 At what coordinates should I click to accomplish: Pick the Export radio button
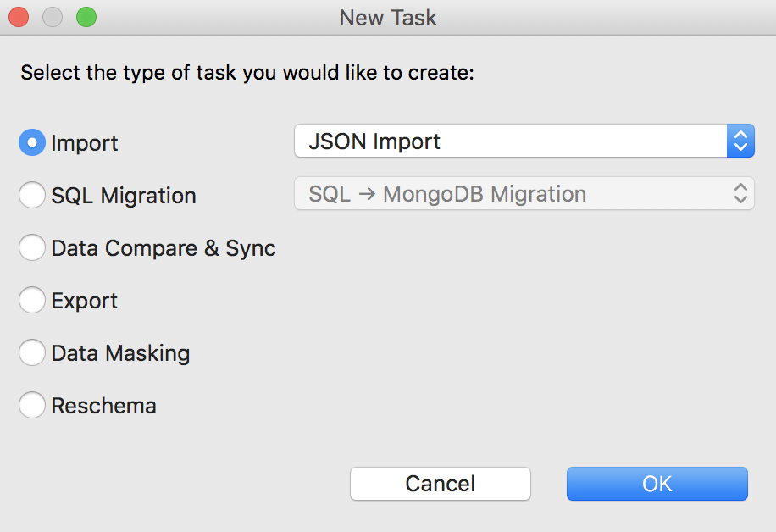32,300
